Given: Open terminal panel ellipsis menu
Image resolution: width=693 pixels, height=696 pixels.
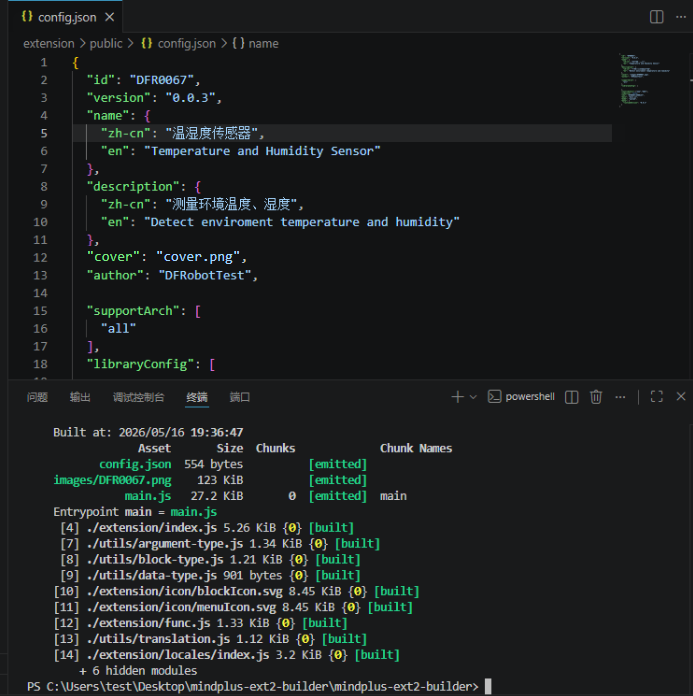Looking at the screenshot, I should point(620,397).
